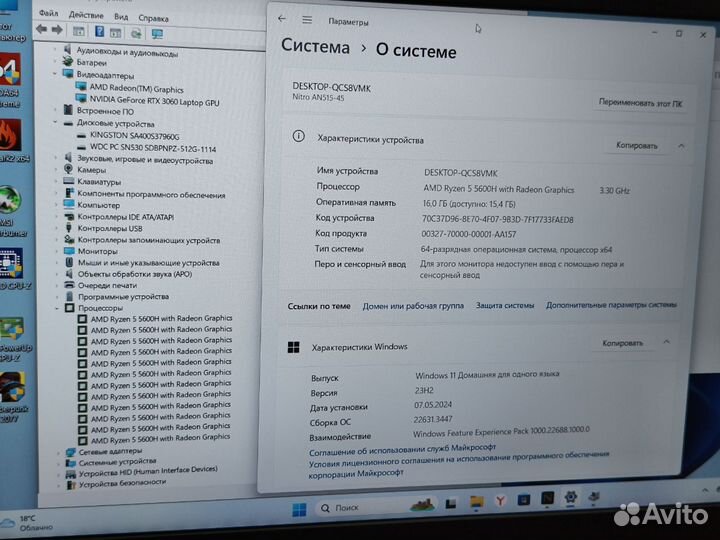The width and height of the screenshot is (720, 540).
Task: Click the blue help icon in Device Manager toolbar
Action: tap(99, 32)
